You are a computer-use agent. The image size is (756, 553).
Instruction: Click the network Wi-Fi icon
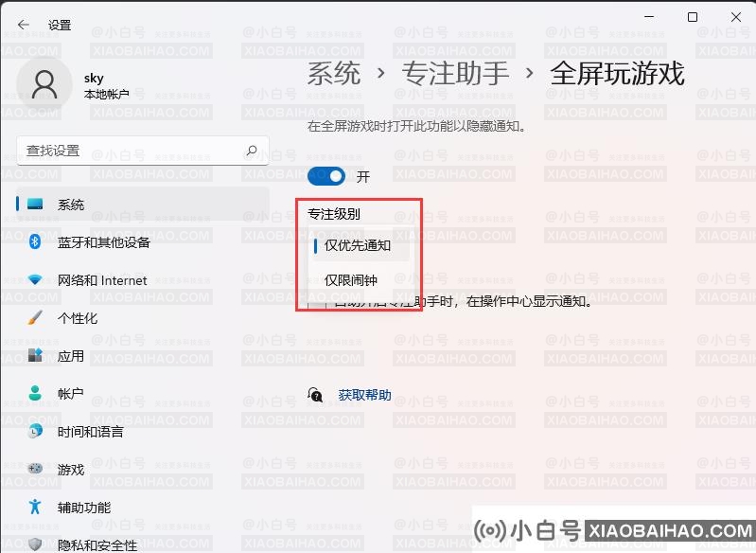tap(35, 279)
